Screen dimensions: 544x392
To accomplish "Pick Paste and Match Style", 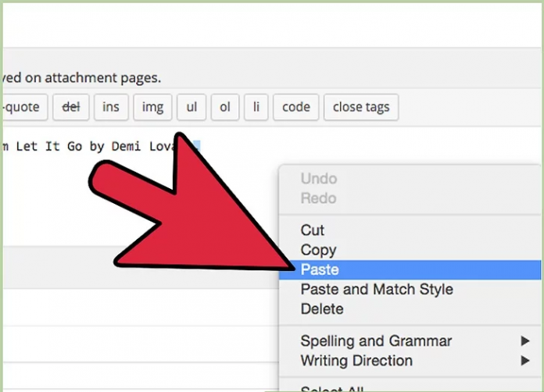I will (377, 289).
